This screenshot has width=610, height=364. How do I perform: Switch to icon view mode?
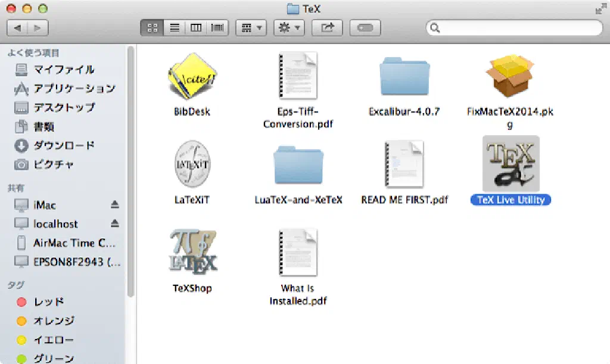click(x=151, y=27)
